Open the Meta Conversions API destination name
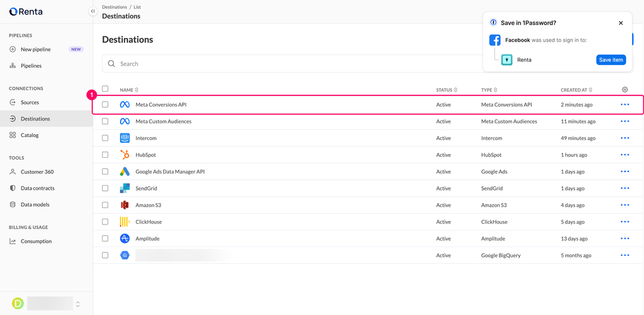Screen dimensions: 644x315 161,105
